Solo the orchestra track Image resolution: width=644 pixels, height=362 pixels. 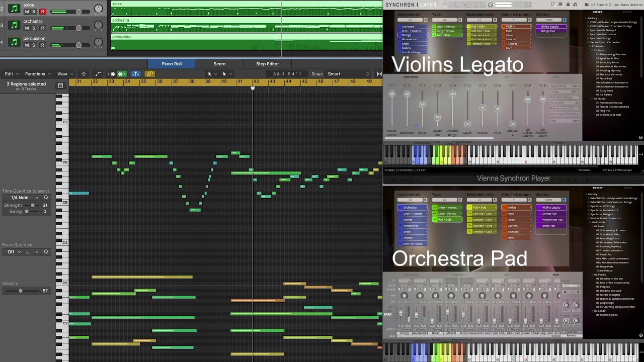34,28
